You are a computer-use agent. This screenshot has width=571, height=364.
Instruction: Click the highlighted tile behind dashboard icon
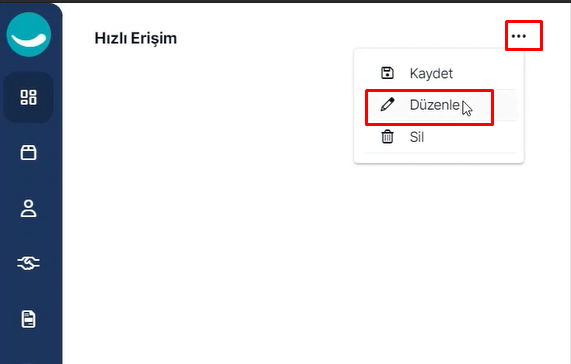click(28, 98)
